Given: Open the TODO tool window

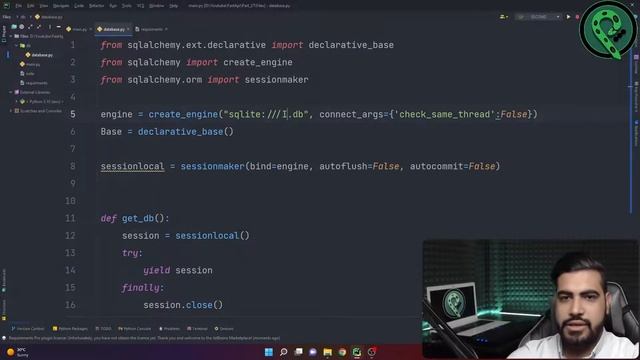Looking at the screenshot, I should point(103,329).
